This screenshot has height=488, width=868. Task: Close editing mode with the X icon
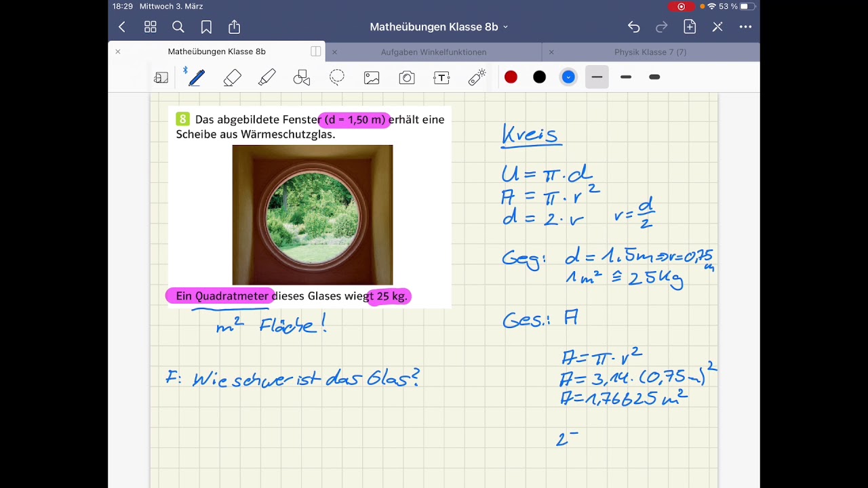coord(717,27)
